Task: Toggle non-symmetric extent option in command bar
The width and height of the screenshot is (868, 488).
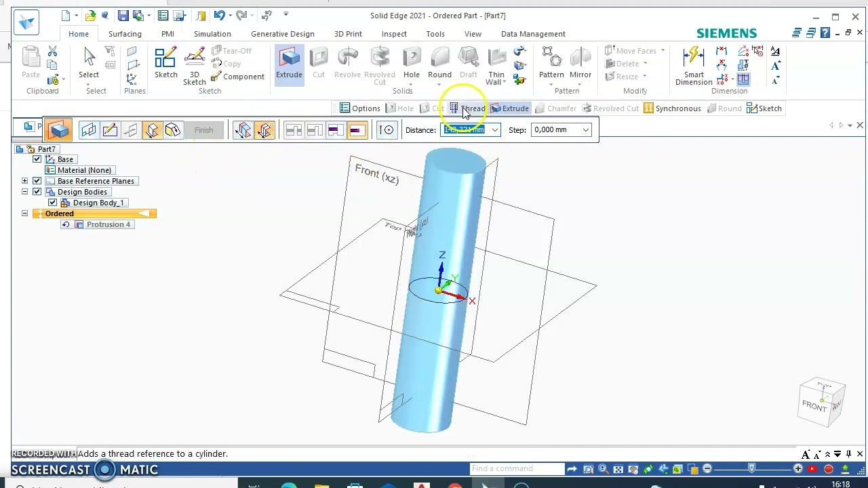Action: 243,130
